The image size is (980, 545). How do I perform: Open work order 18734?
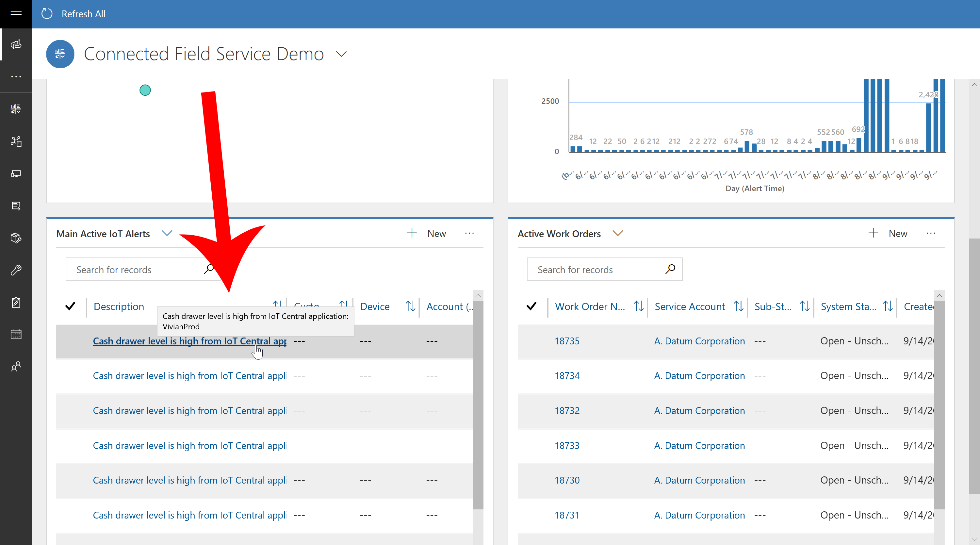(567, 376)
